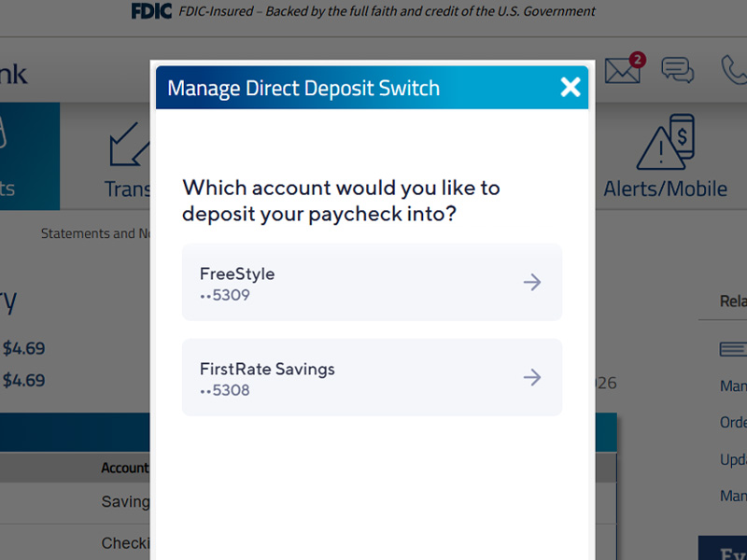The height and width of the screenshot is (560, 747).
Task: Click arrow next to FreeStyle account
Action: click(x=531, y=283)
